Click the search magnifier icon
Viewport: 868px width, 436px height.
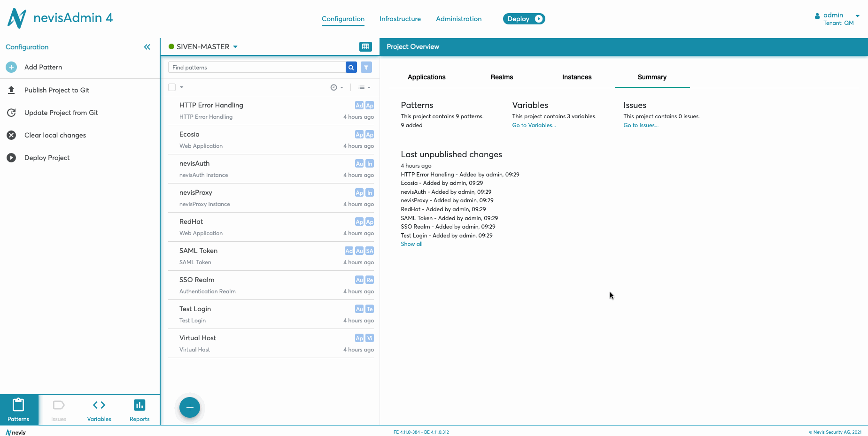351,68
